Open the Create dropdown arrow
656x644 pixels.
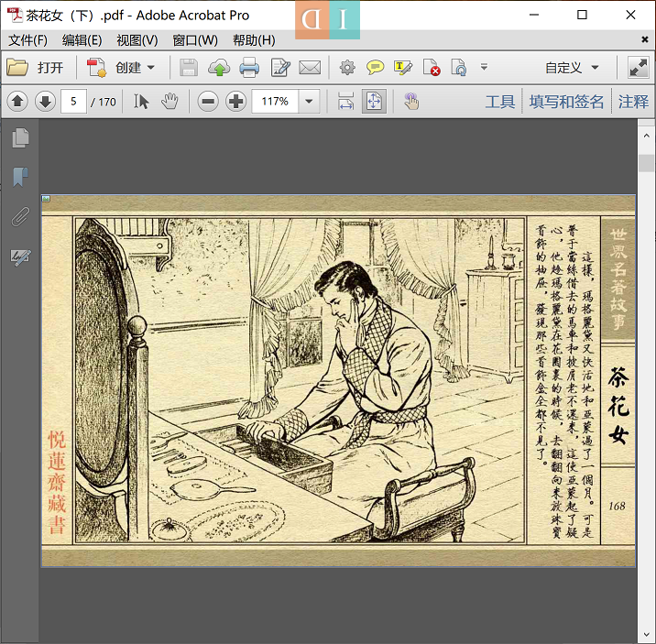pyautogui.click(x=151, y=67)
